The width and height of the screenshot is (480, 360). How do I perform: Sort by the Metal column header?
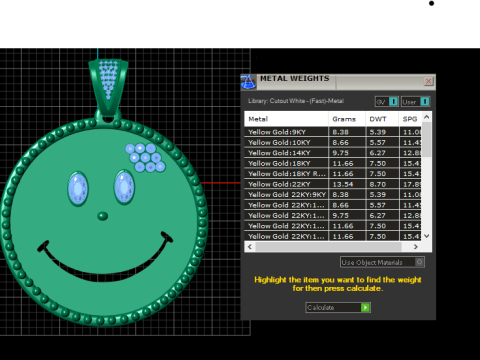click(286, 119)
